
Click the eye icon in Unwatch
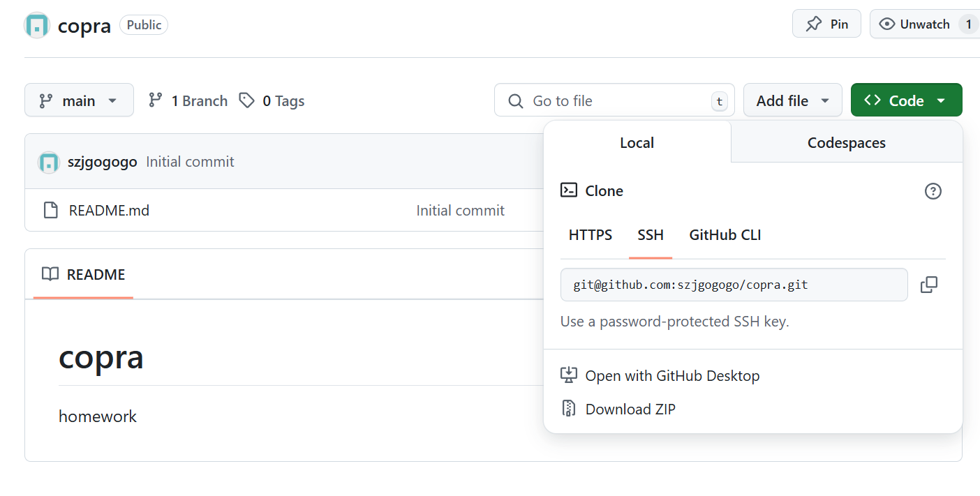(x=887, y=24)
